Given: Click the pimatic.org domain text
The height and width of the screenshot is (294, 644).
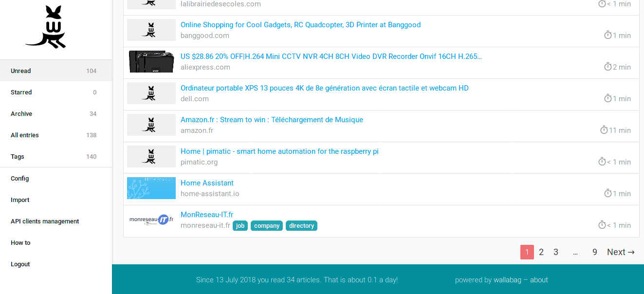Looking at the screenshot, I should coord(199,162).
